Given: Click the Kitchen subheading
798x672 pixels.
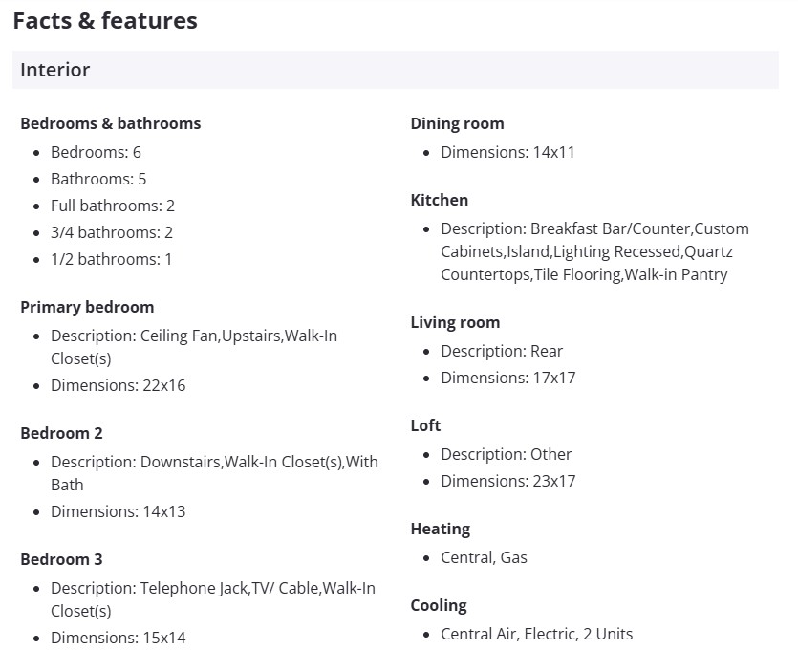Looking at the screenshot, I should tap(440, 200).
